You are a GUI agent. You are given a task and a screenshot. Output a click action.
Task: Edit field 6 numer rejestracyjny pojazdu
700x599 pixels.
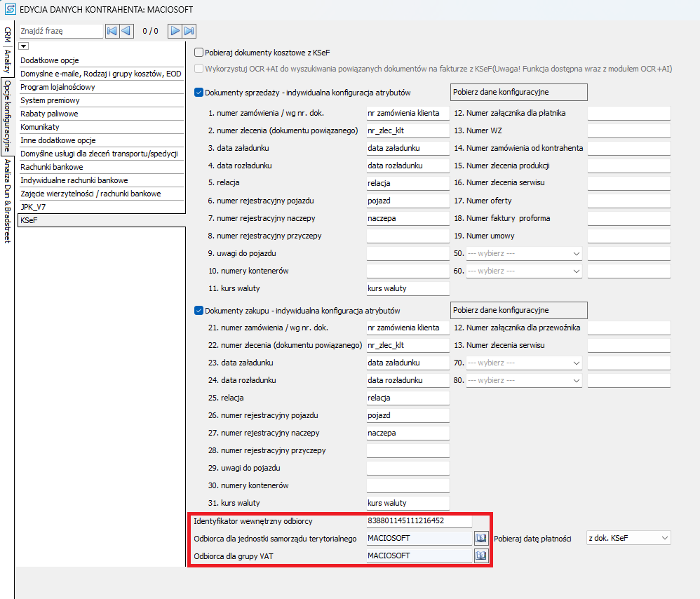408,201
